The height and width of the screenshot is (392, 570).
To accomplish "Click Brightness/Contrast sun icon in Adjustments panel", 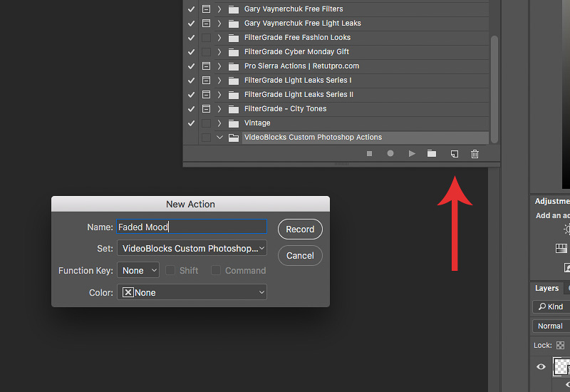I will pyautogui.click(x=566, y=229).
